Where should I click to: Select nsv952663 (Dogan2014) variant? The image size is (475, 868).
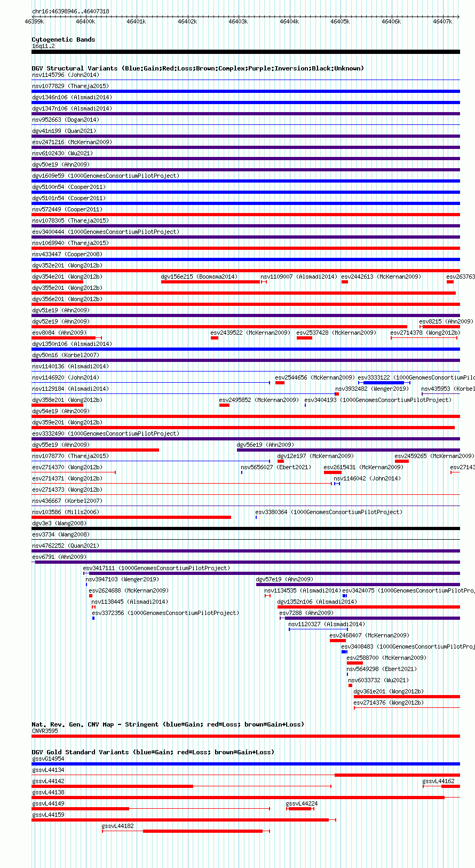click(x=65, y=120)
